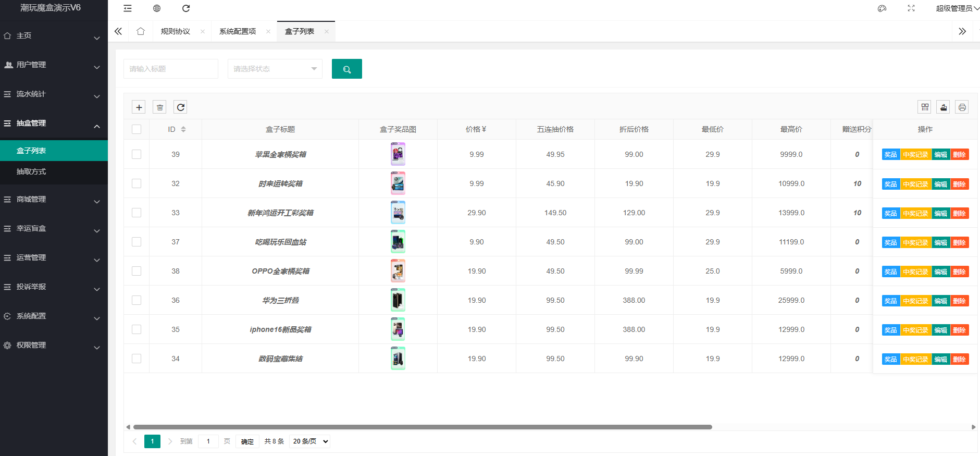Click 删除 button for row ID 34

[959, 359]
